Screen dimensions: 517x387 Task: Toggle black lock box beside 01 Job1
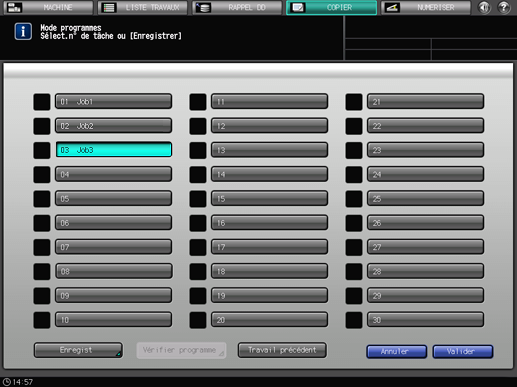pyautogui.click(x=42, y=102)
